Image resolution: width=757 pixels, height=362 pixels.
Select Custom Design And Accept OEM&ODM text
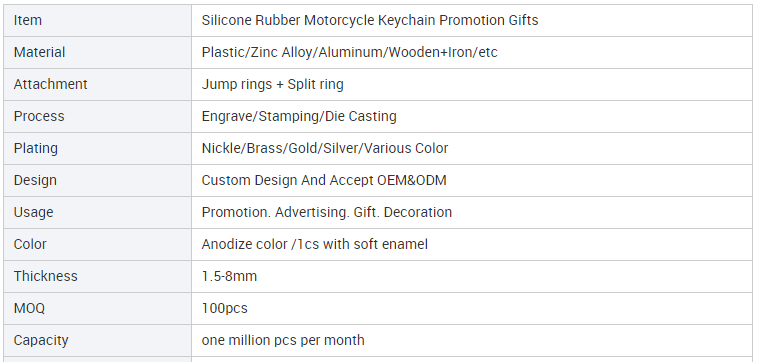click(324, 180)
